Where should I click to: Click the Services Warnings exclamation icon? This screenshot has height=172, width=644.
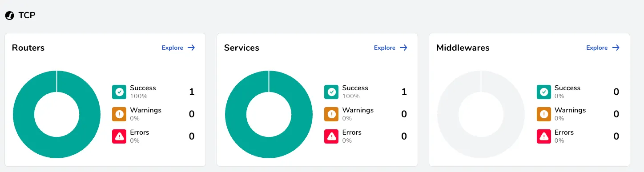pyautogui.click(x=331, y=114)
